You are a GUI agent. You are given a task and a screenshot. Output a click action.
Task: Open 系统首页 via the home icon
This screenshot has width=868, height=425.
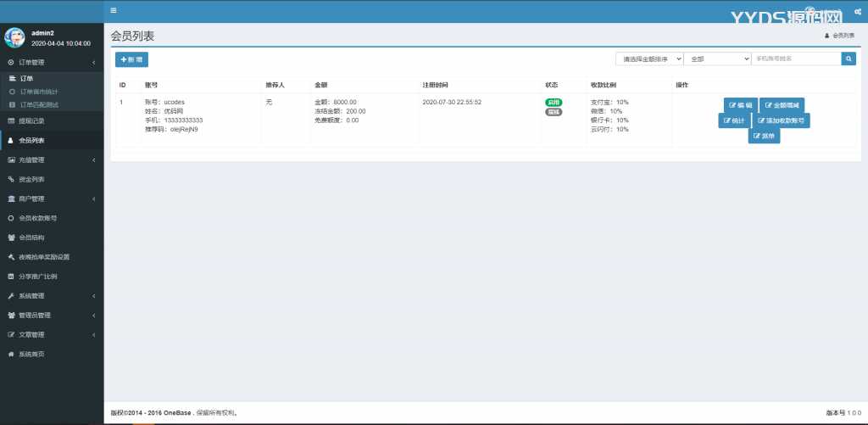coord(11,354)
